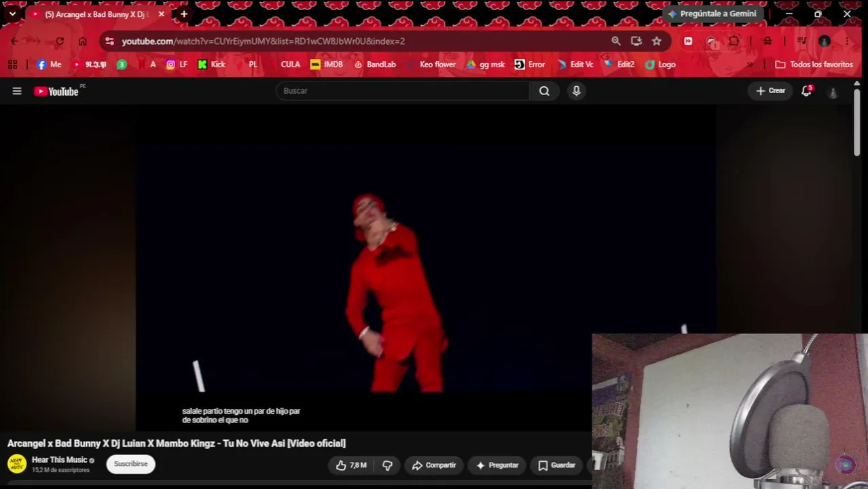The height and width of the screenshot is (489, 868).
Task: Open the account avatar menu
Action: 833,92
